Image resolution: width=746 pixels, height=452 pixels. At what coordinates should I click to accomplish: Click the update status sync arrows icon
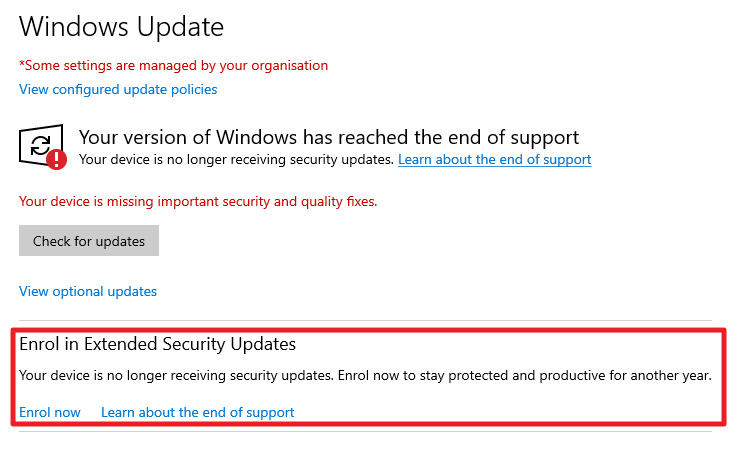pyautogui.click(x=40, y=144)
